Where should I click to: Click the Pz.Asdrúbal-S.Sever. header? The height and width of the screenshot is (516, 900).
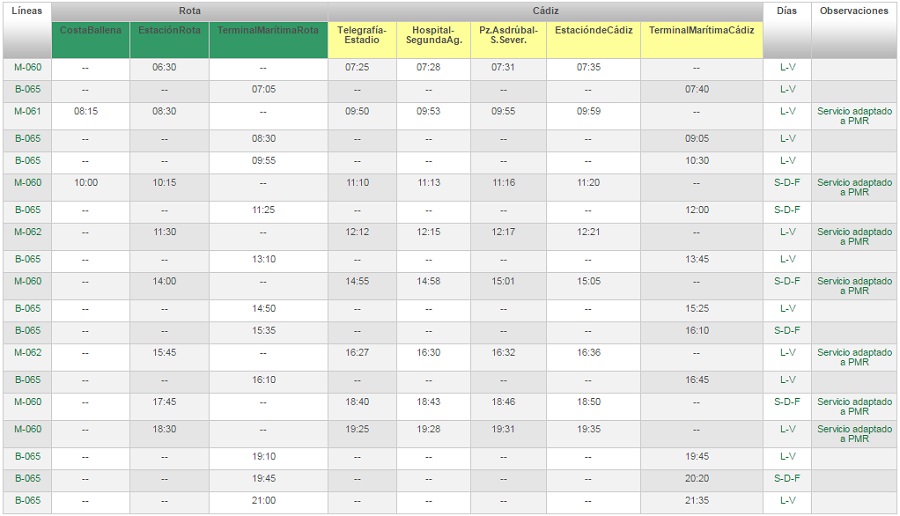[x=508, y=35]
